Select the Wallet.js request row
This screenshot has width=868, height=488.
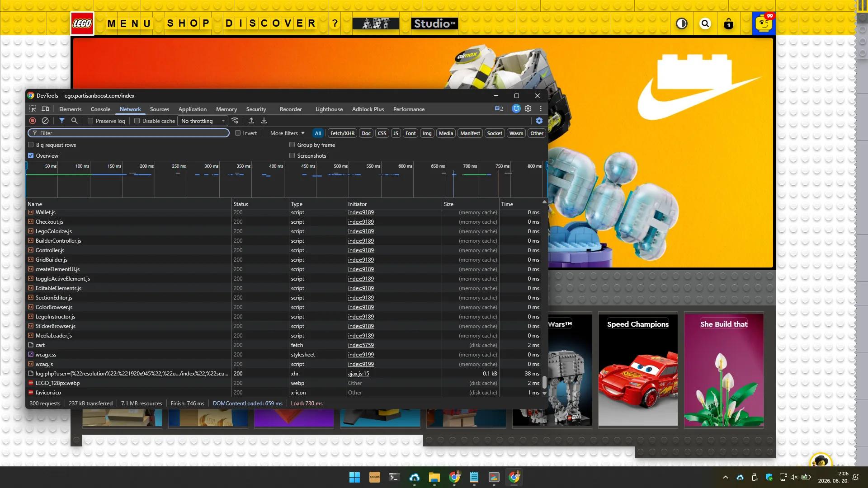click(x=283, y=213)
